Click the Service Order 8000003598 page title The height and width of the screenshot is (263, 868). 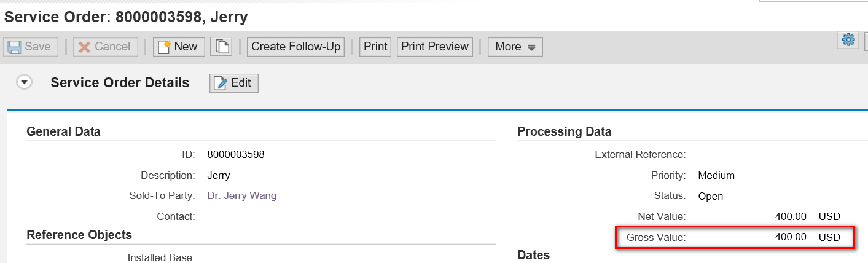[x=126, y=17]
